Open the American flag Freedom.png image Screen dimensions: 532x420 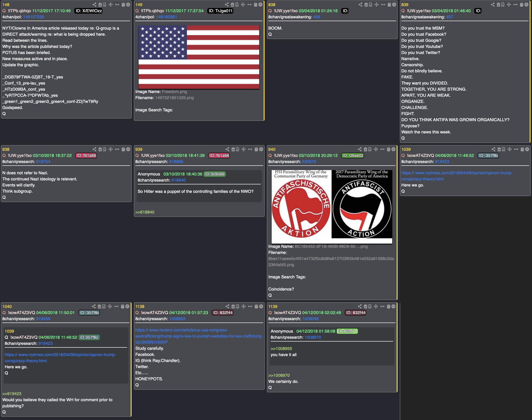[199, 57]
